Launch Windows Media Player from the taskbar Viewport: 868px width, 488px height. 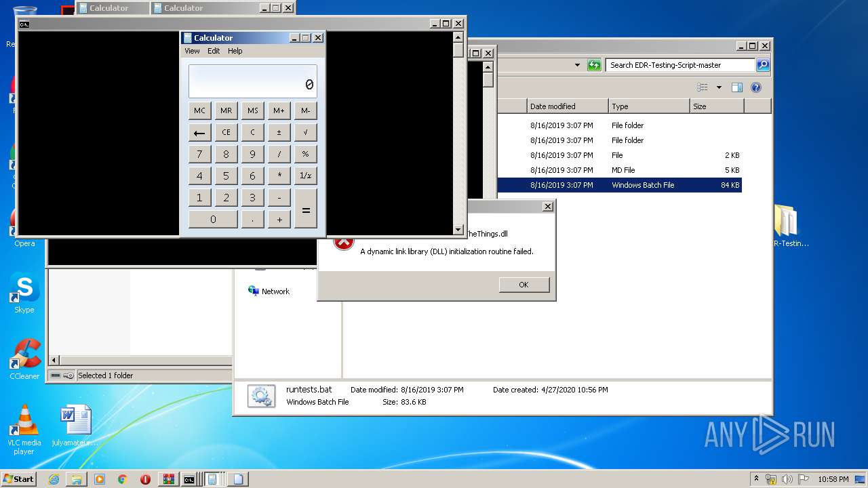[100, 479]
